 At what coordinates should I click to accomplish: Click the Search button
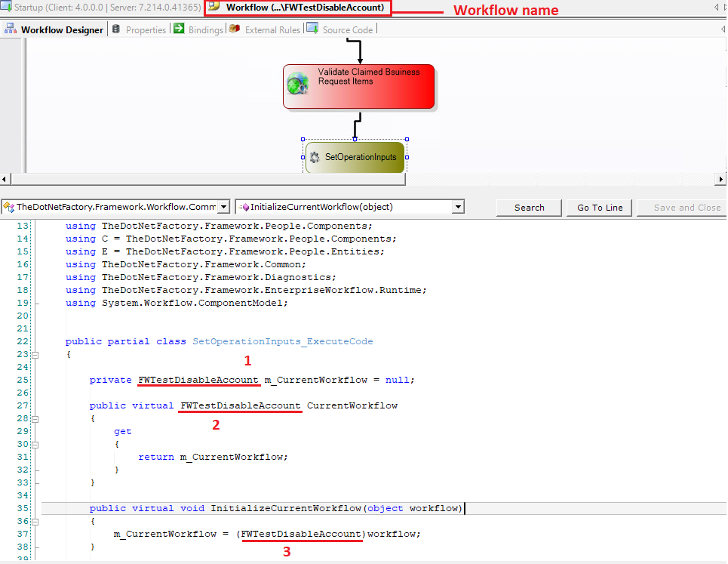coord(529,208)
